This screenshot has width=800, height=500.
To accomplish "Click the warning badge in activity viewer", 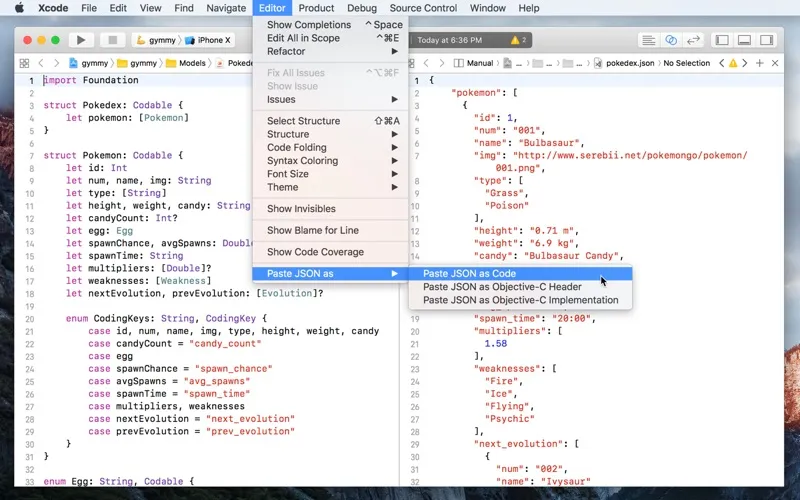I will point(518,40).
